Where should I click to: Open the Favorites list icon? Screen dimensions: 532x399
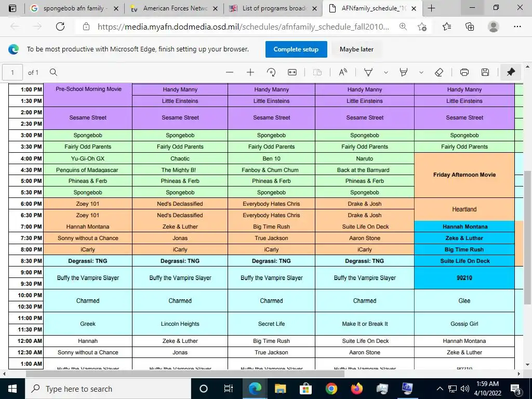(447, 26)
